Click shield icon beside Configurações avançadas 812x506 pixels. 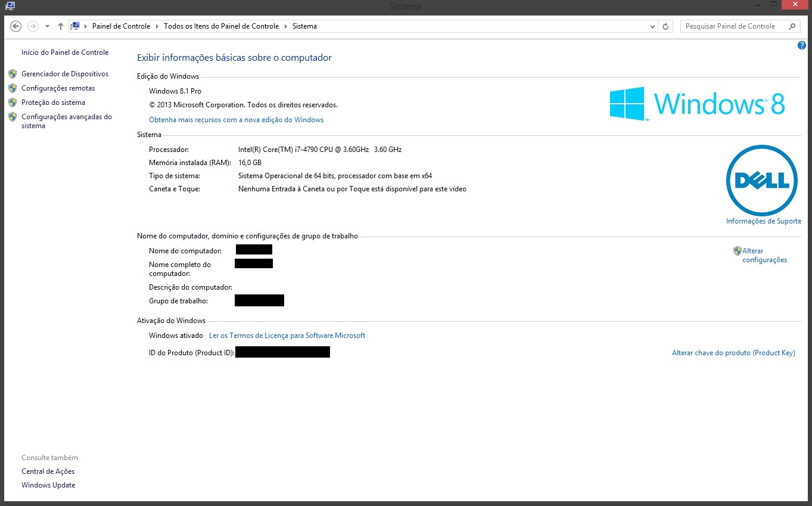13,117
